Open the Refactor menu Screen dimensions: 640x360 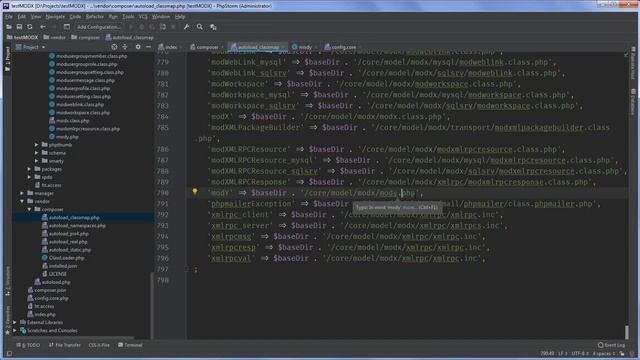(x=95, y=17)
